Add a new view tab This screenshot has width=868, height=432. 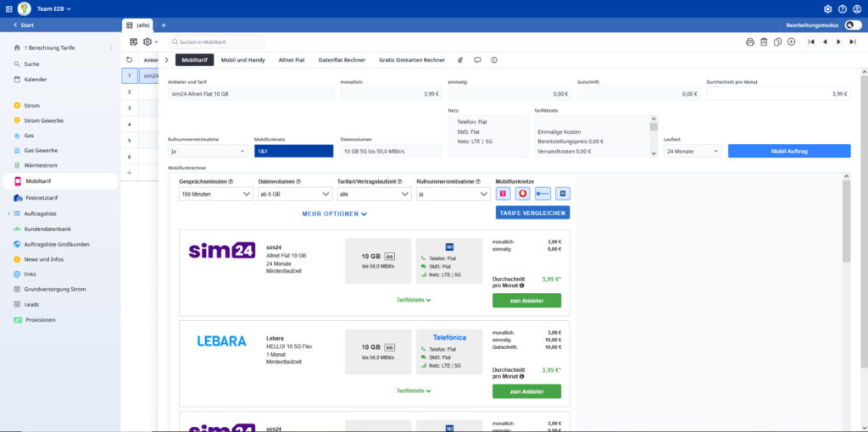(164, 25)
